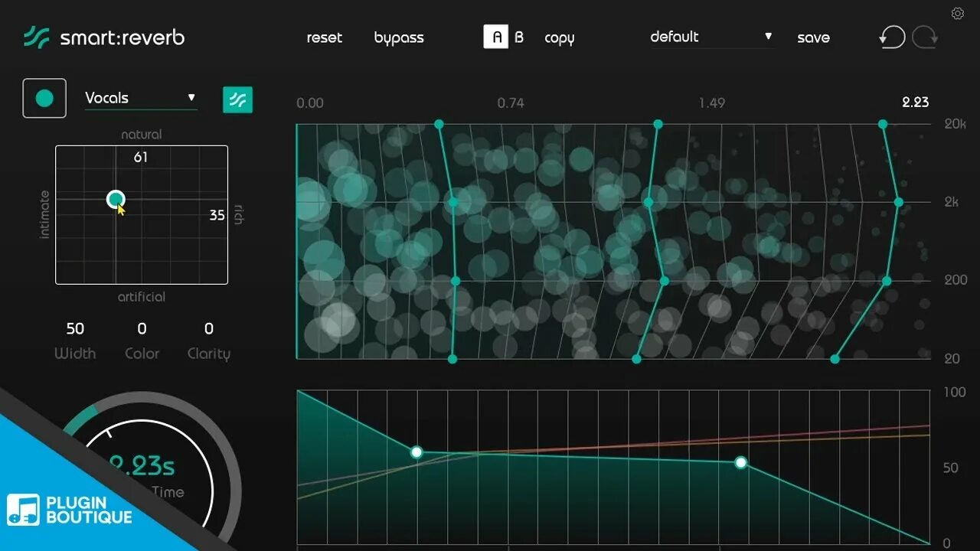This screenshot has height=551, width=980.
Task: Select the Width value 50
Action: coord(75,328)
